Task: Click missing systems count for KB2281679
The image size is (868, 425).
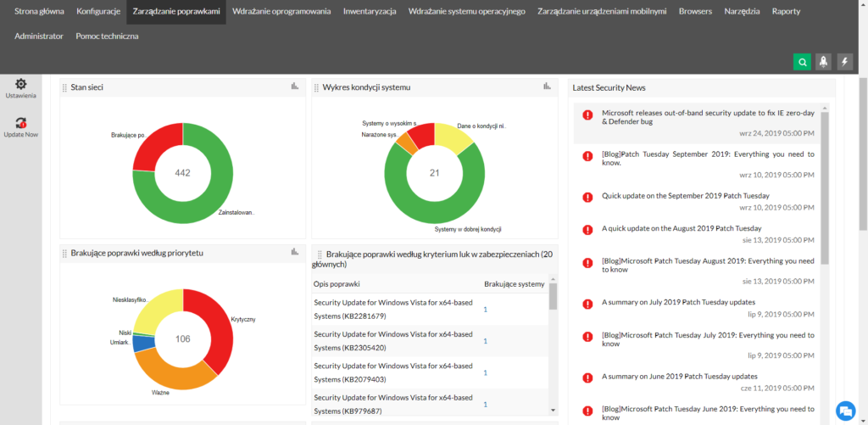Action: [x=486, y=310]
